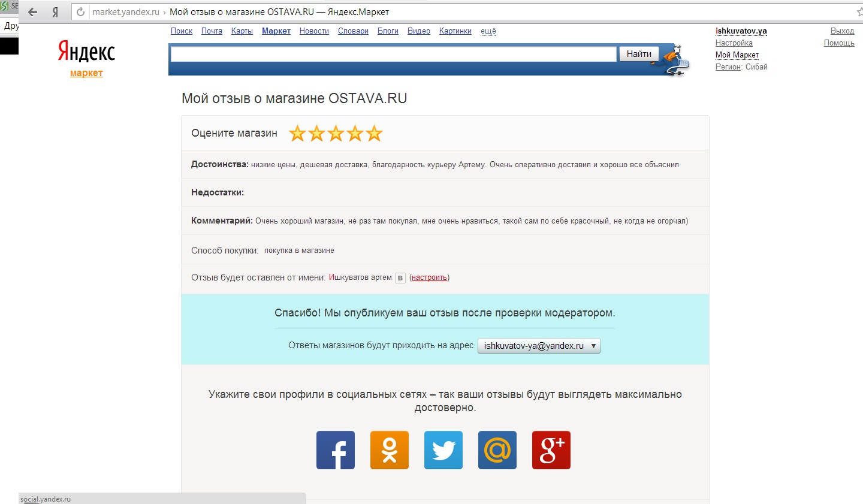Open the Мой Маркет link
The height and width of the screenshot is (504, 863).
coord(737,55)
